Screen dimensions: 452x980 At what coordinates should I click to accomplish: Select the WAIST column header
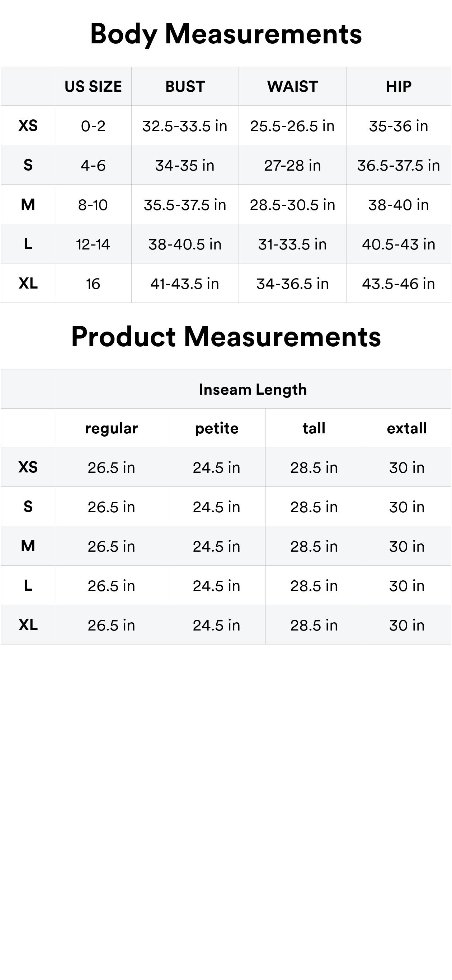pyautogui.click(x=292, y=86)
